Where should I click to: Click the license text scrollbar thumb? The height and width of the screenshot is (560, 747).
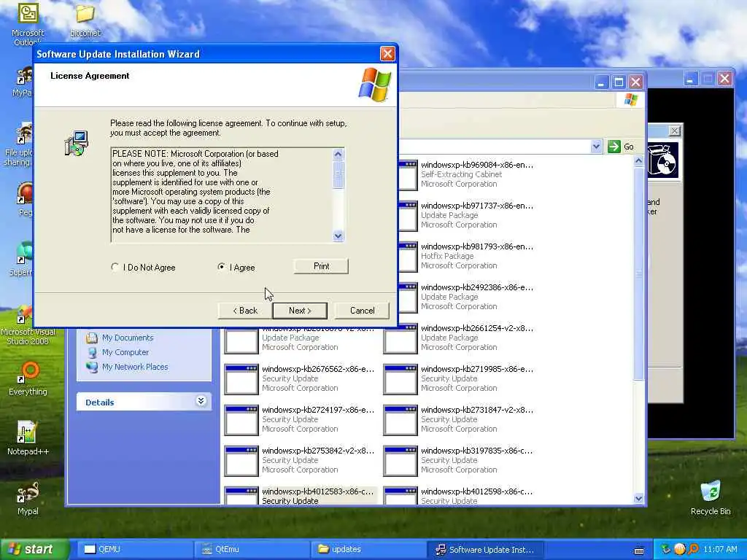338,174
